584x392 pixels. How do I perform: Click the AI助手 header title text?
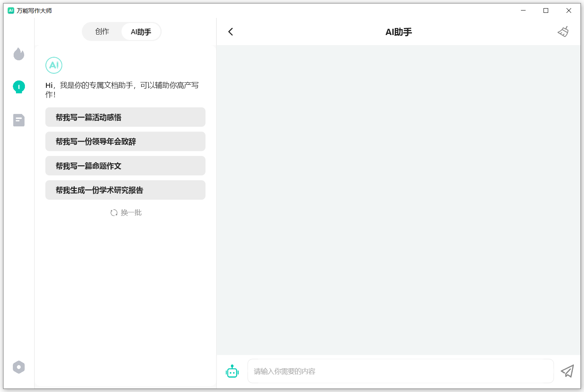coord(399,32)
